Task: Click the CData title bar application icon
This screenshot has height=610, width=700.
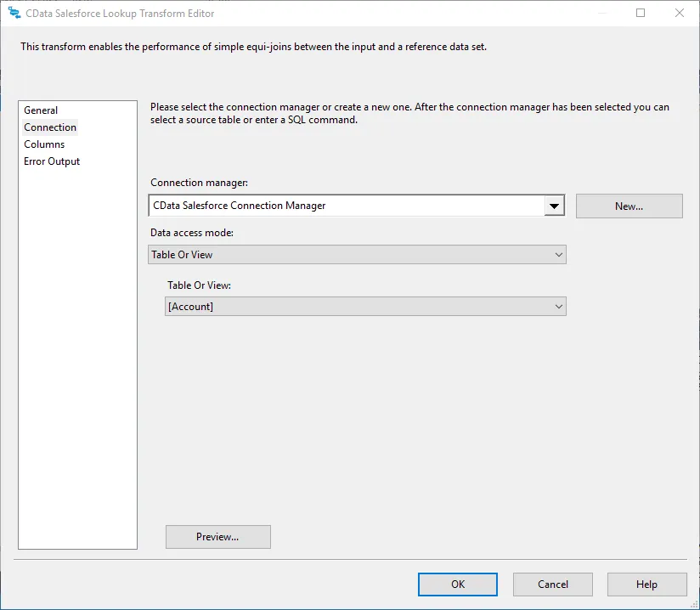Action: point(14,13)
